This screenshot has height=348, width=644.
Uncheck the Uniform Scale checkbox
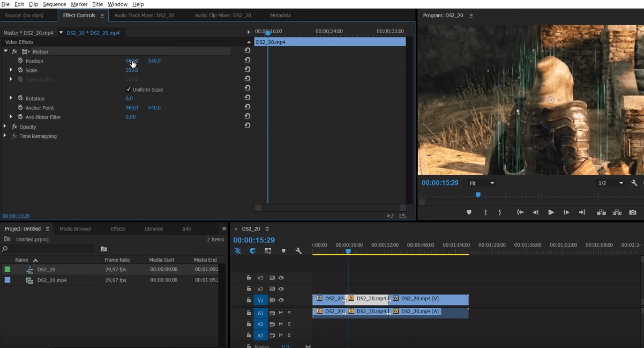(x=128, y=89)
